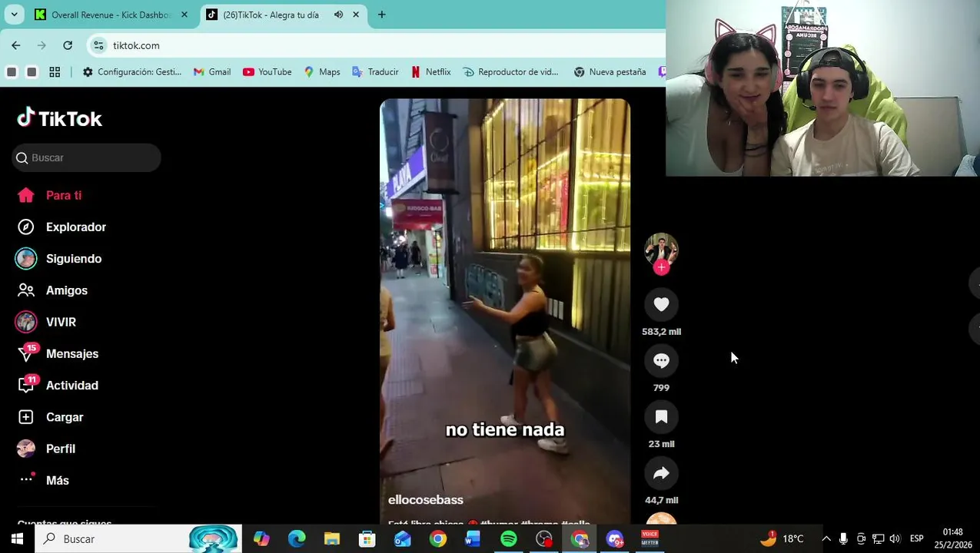
Task: Open Amigos section
Action: [x=52, y=290]
